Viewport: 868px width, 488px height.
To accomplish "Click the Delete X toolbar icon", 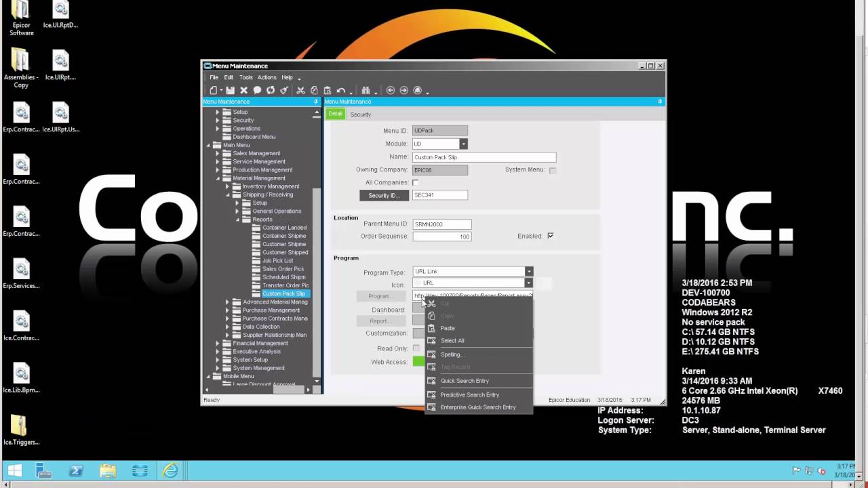I will [244, 90].
